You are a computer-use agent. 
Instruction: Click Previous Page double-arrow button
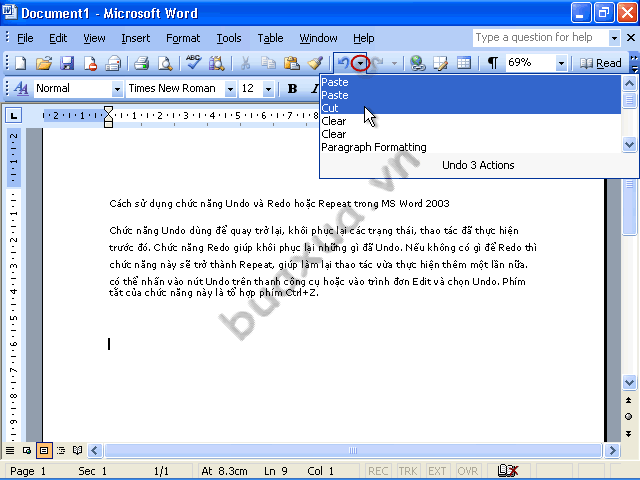pos(629,400)
